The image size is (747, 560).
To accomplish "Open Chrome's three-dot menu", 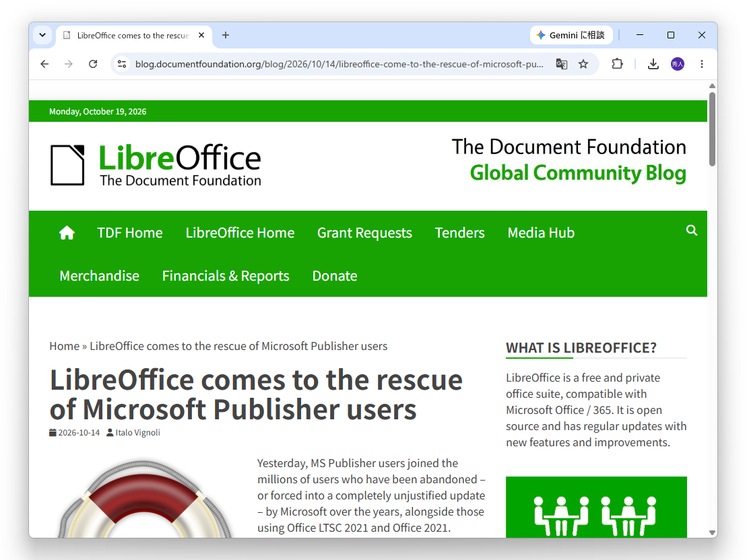I will coord(702,64).
